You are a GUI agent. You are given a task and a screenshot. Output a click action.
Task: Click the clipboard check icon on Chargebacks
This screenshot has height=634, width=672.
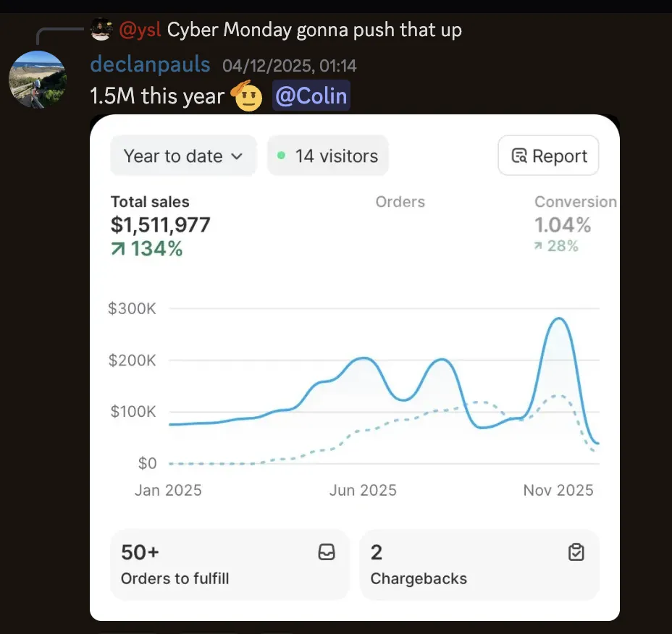coord(576,552)
